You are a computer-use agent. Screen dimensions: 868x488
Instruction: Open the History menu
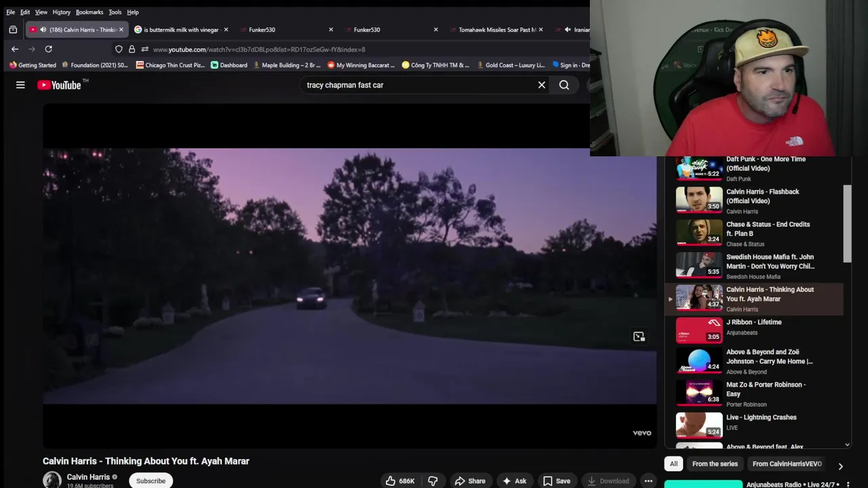(x=62, y=12)
